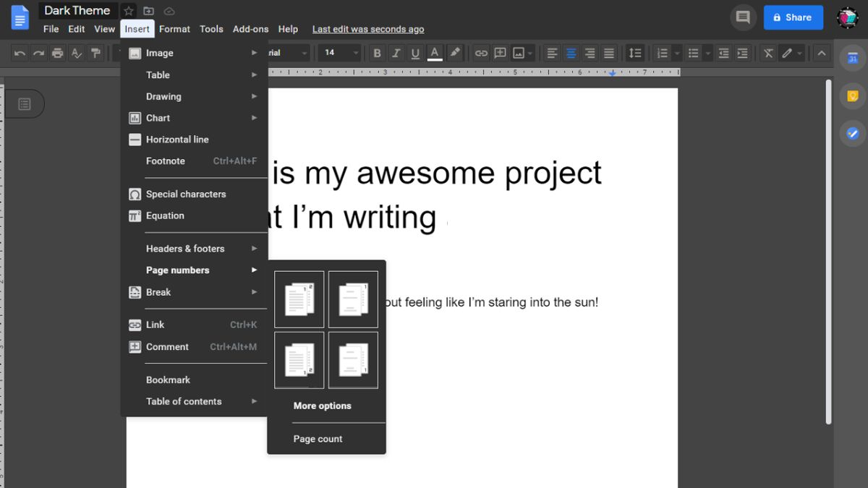Enable center text alignment
Screen dimensions: 868x488
571,53
